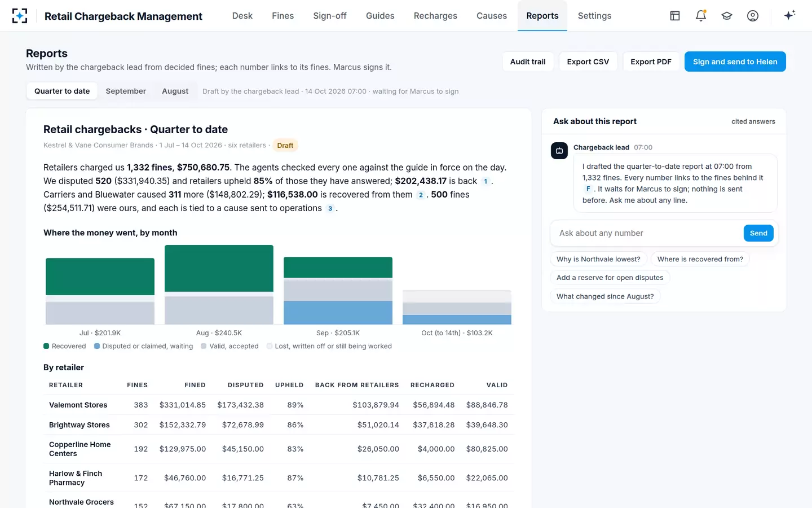The image size is (812, 508).
Task: Open the notifications bell
Action: (701, 16)
